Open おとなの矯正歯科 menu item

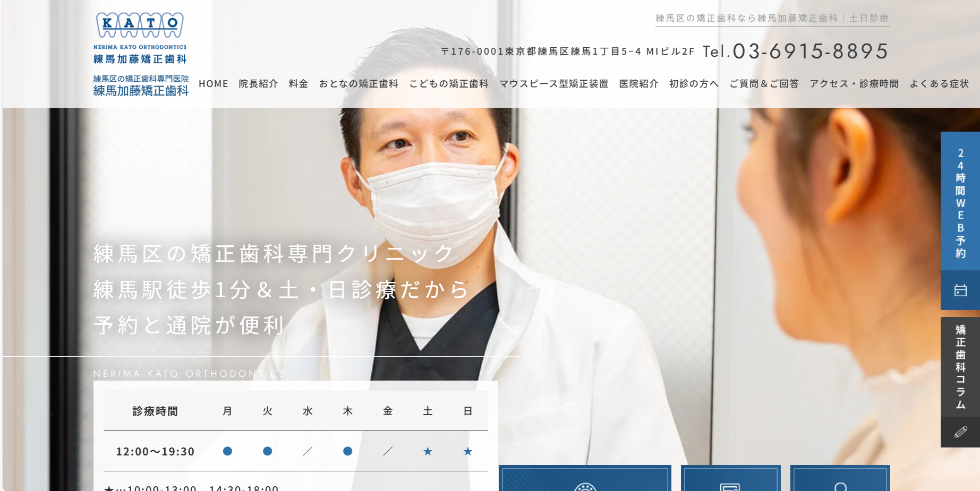click(359, 84)
